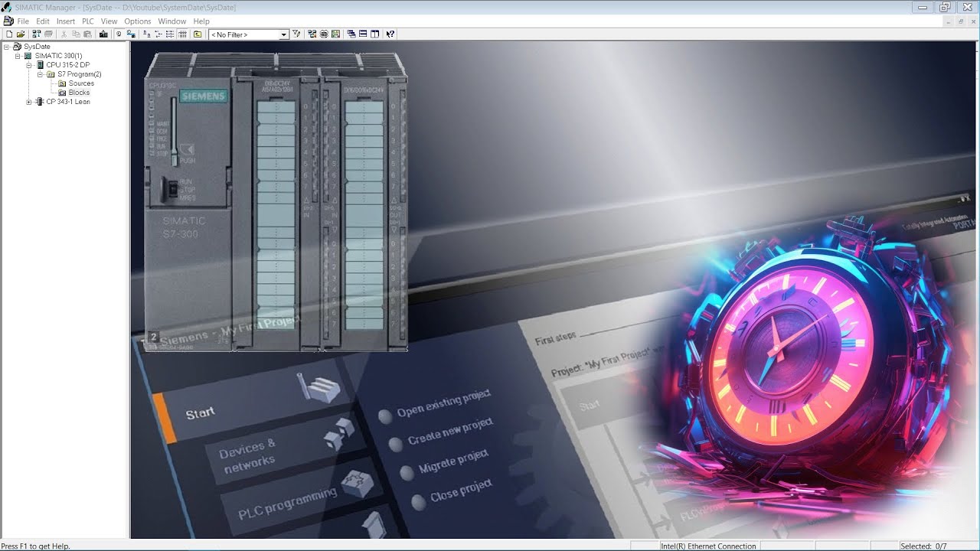Image resolution: width=980 pixels, height=551 pixels.
Task: Click the Copy toolbar icon
Action: (76, 34)
